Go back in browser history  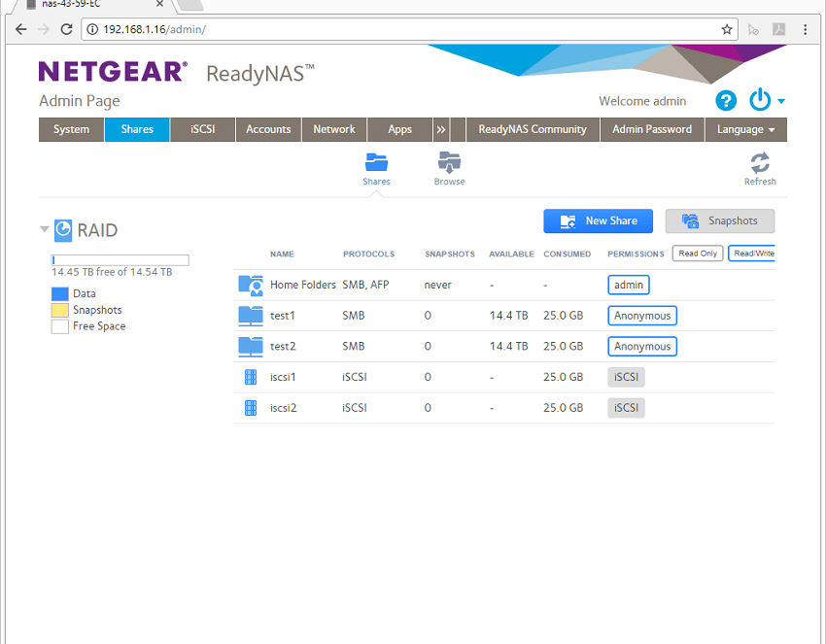(21, 29)
